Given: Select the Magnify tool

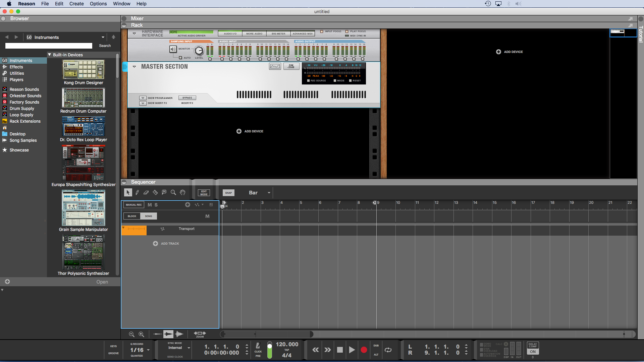Looking at the screenshot, I should point(173,192).
